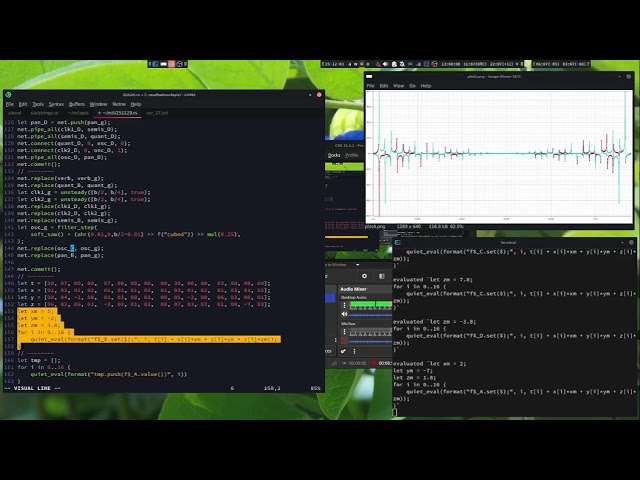
Task: Click the GVim window menu icon in titlebar
Action: [x=8, y=95]
